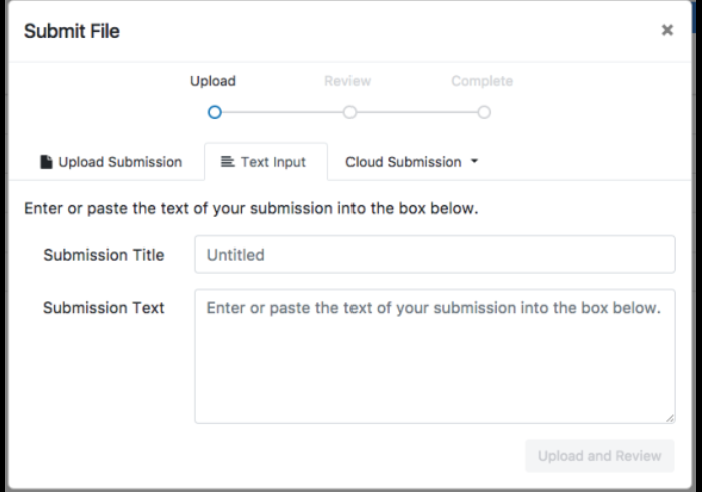
Task: Click the Complete step label
Action: tap(482, 81)
